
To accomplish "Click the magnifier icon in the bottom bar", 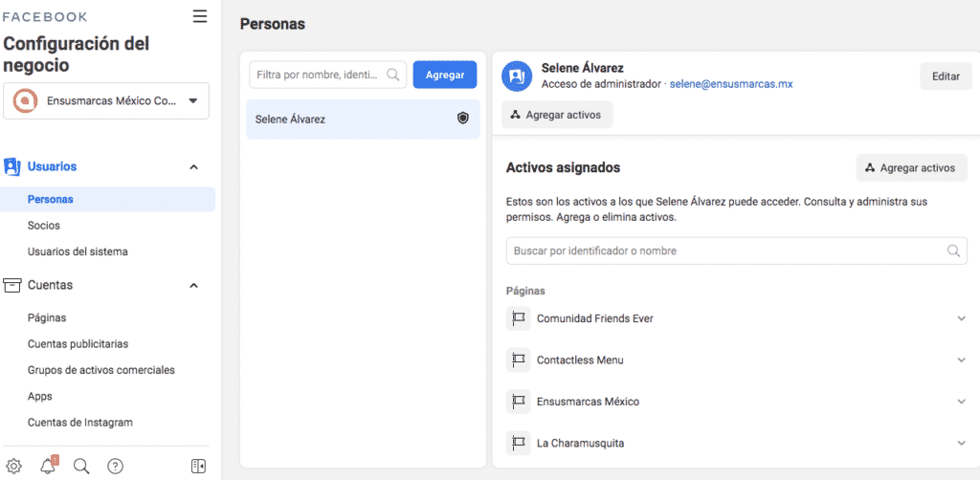I will click(x=81, y=466).
